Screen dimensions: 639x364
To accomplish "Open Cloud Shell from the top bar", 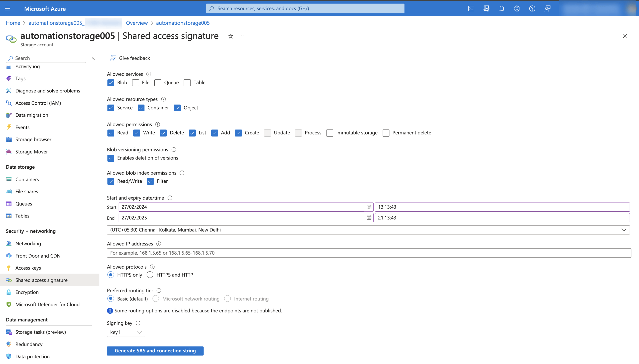I will (x=471, y=8).
